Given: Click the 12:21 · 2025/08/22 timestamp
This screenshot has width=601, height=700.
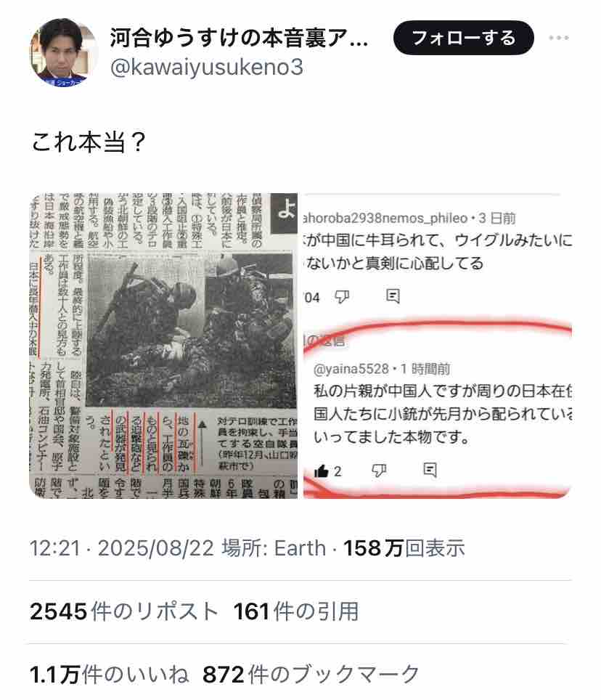Looking at the screenshot, I should click(122, 548).
